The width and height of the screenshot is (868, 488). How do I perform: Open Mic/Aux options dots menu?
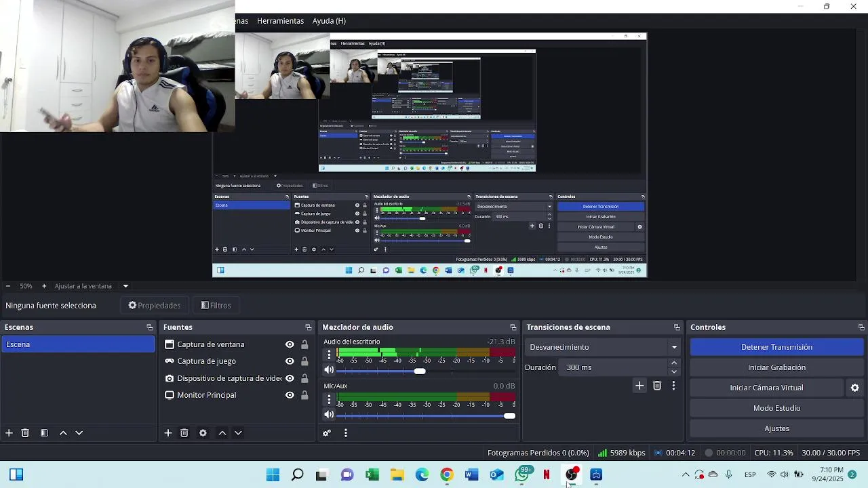(x=329, y=399)
